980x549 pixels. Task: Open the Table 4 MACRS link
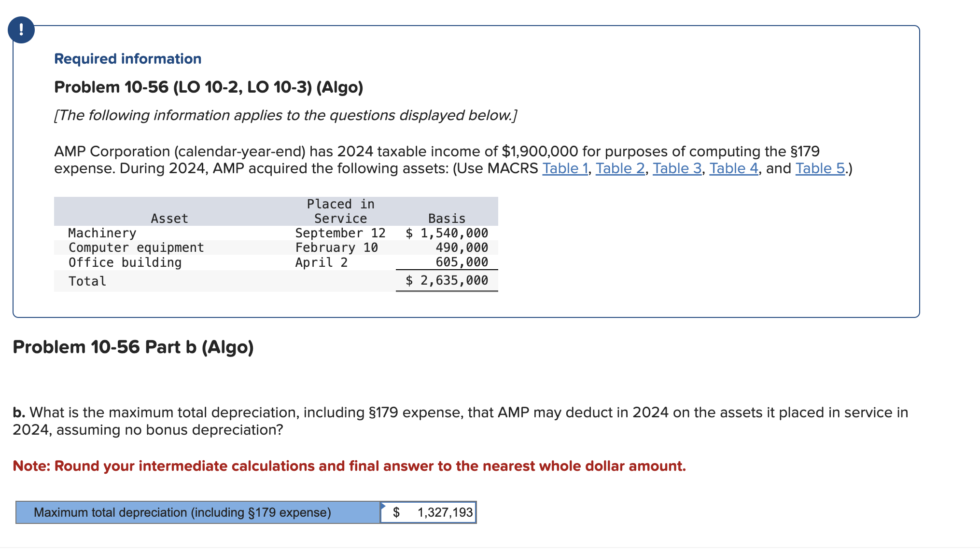[733, 168]
